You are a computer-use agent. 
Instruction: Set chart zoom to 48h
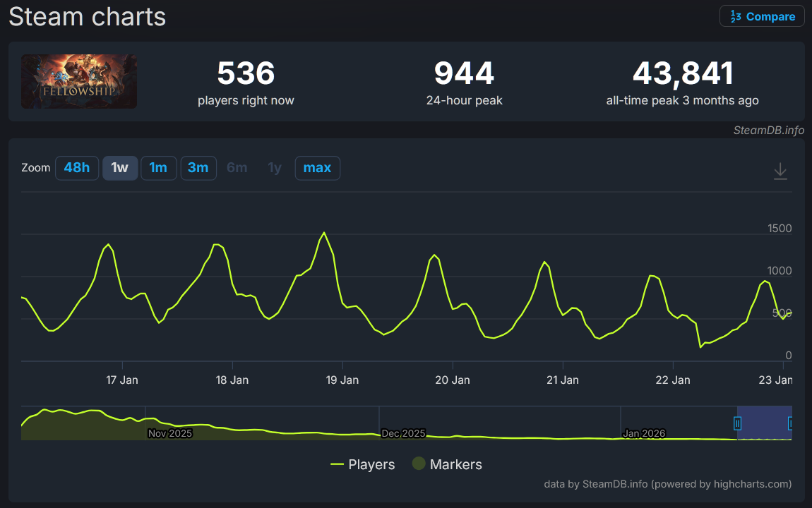(77, 168)
